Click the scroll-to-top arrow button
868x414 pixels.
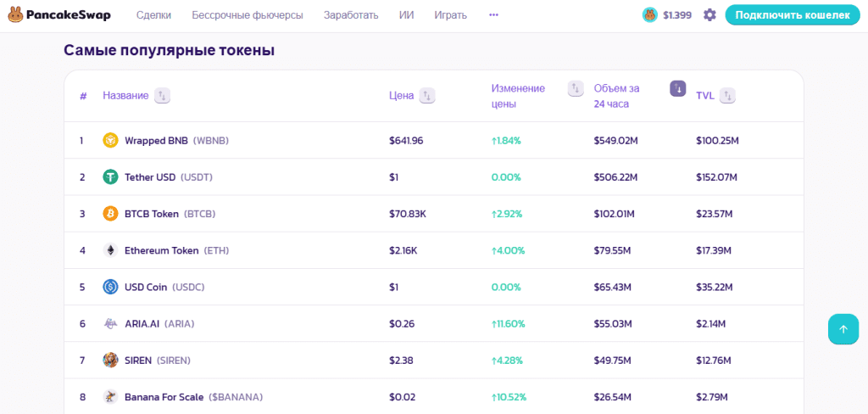click(843, 329)
